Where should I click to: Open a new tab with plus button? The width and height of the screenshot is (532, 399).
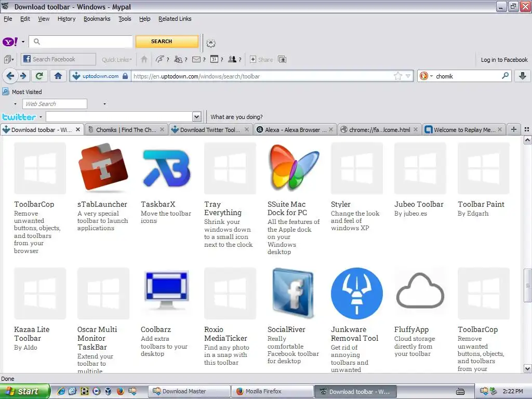[x=514, y=129]
